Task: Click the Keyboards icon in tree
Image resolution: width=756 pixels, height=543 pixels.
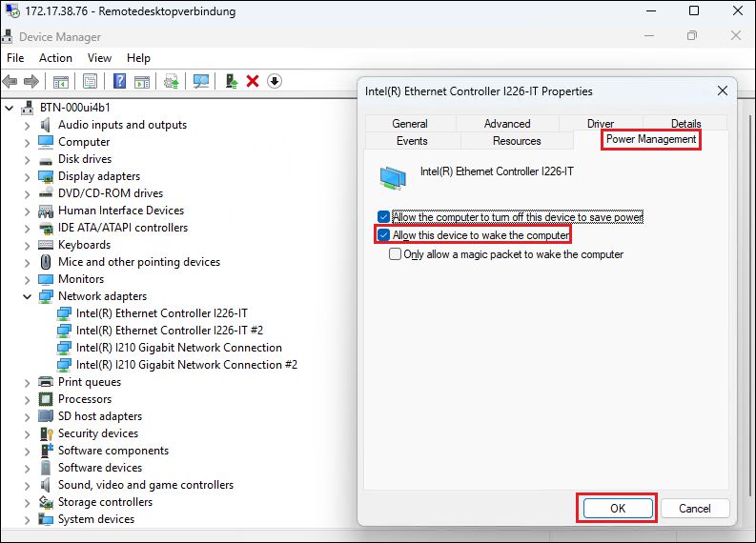Action: click(x=46, y=245)
